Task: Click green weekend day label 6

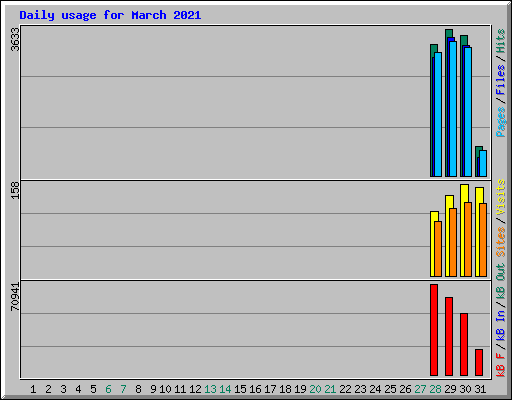Action: pos(108,389)
